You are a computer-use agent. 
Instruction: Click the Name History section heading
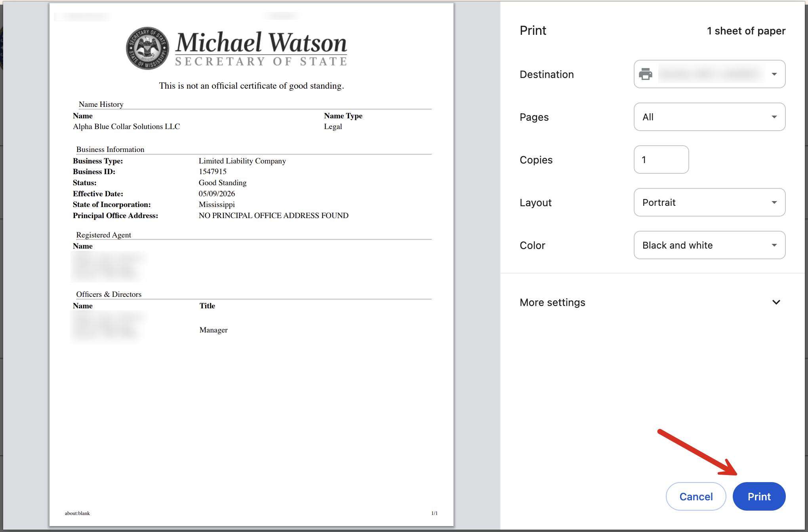pos(101,104)
